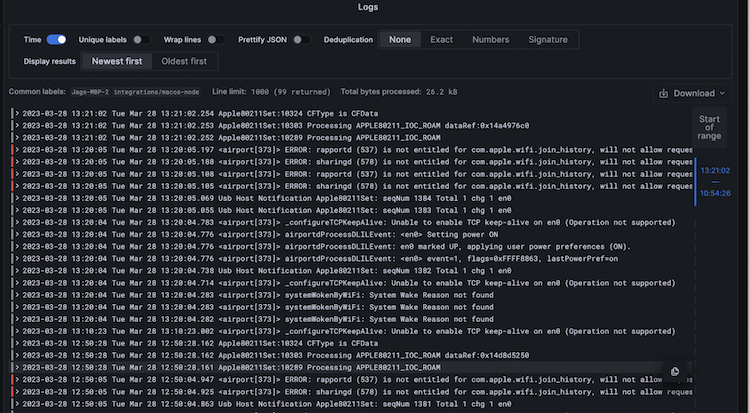Click the Start of range button
750x413 pixels.
711,128
